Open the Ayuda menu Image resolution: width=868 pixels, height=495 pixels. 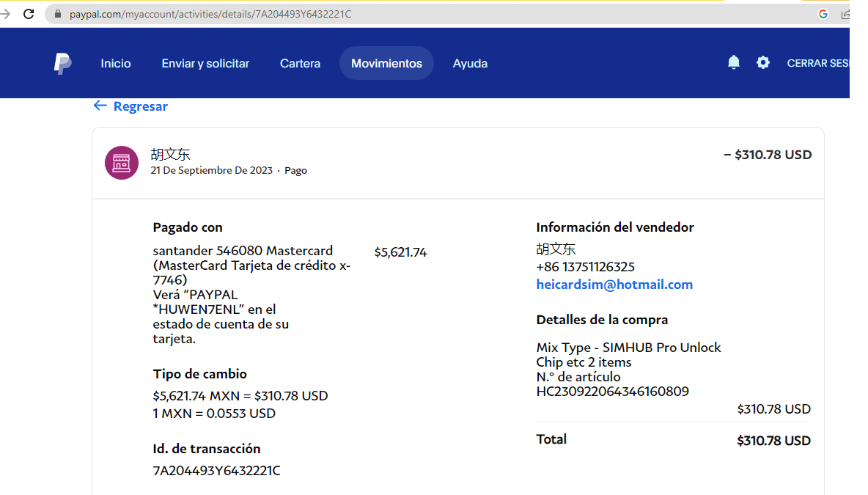click(x=470, y=63)
